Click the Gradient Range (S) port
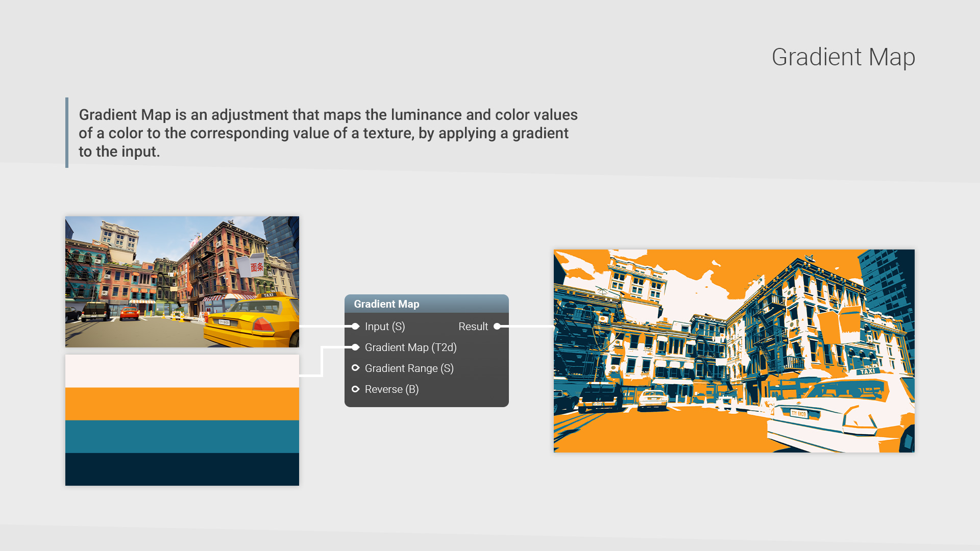This screenshot has width=980, height=551. [355, 368]
